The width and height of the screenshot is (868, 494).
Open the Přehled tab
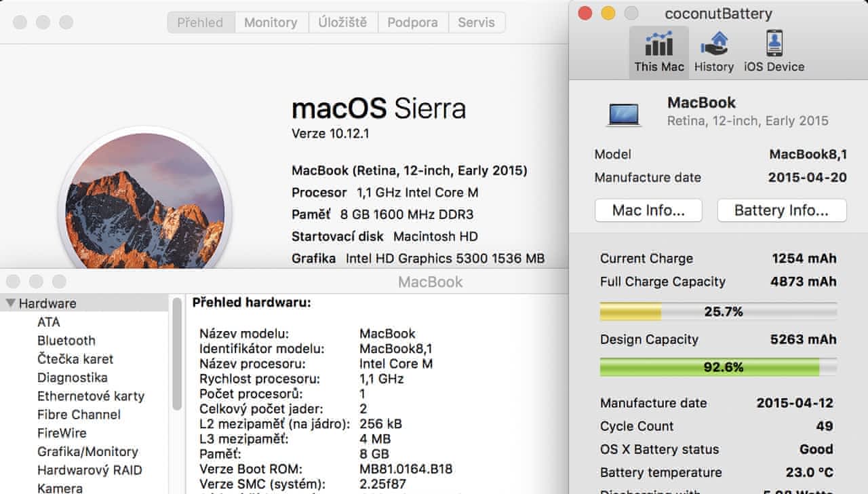point(200,22)
